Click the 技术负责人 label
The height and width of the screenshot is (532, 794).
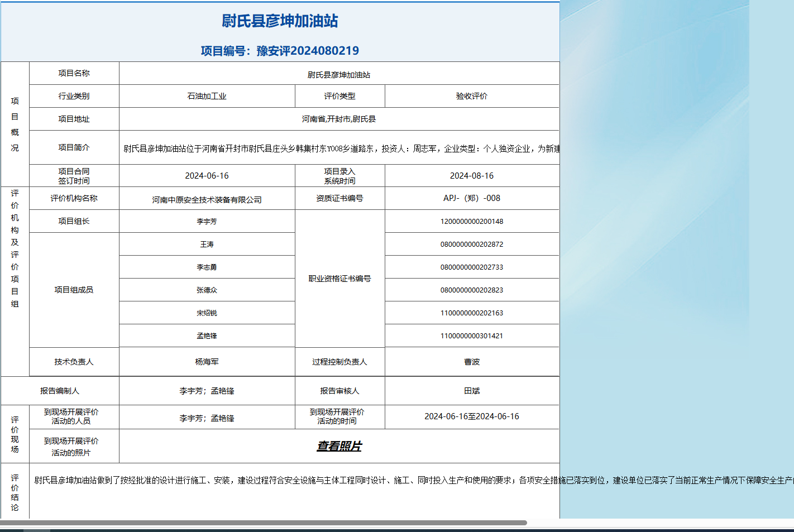tap(74, 362)
